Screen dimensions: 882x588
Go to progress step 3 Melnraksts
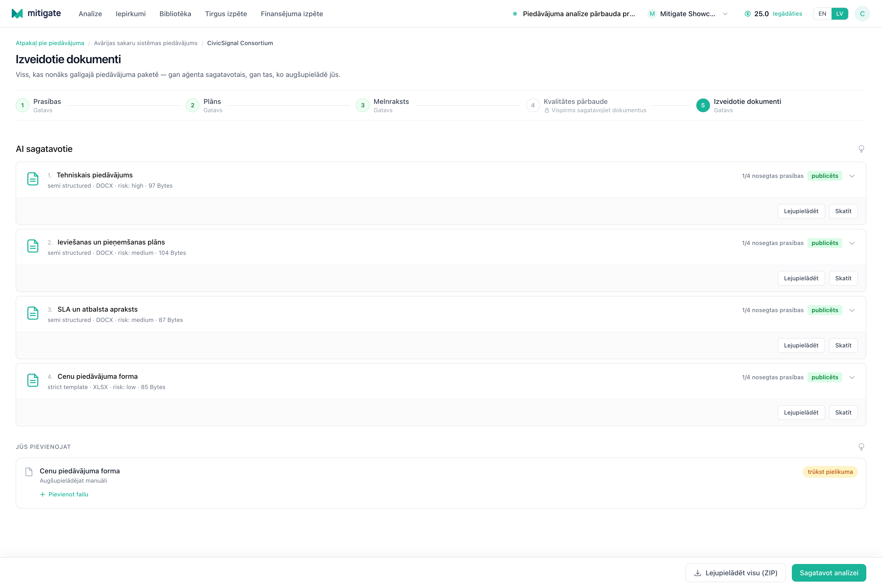[382, 105]
